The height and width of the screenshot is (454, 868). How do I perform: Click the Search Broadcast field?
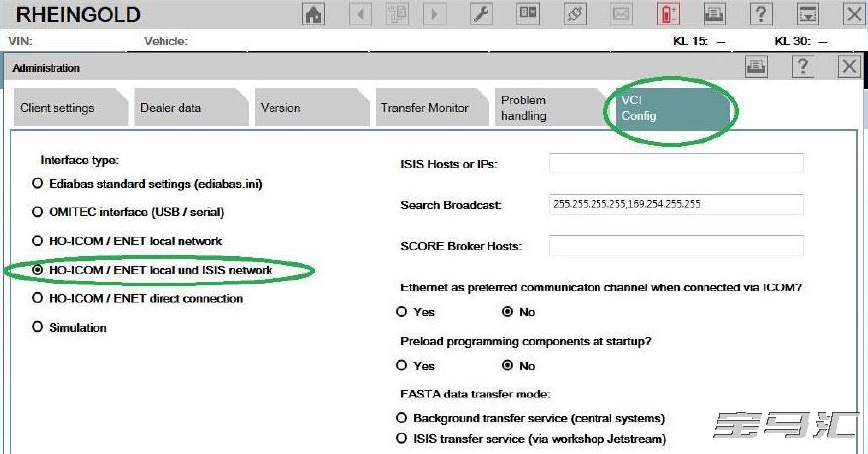click(676, 204)
